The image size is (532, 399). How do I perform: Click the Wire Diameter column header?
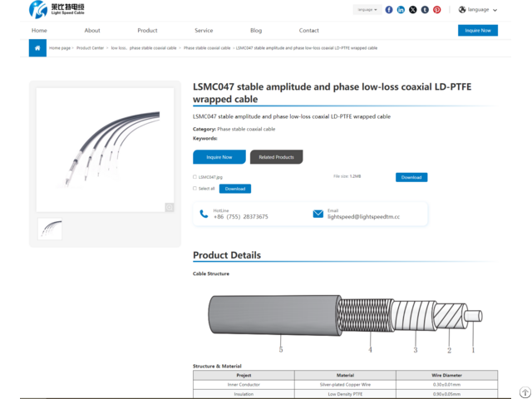coord(446,375)
